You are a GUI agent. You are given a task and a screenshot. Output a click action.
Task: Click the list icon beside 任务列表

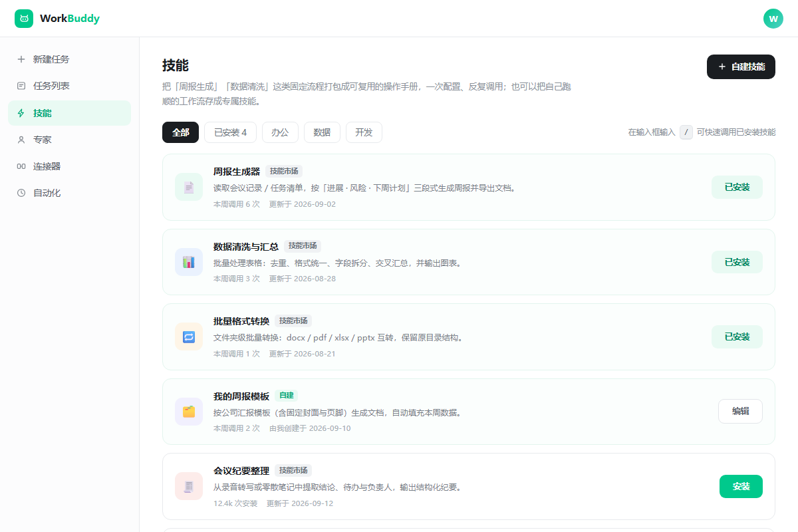[x=21, y=86]
